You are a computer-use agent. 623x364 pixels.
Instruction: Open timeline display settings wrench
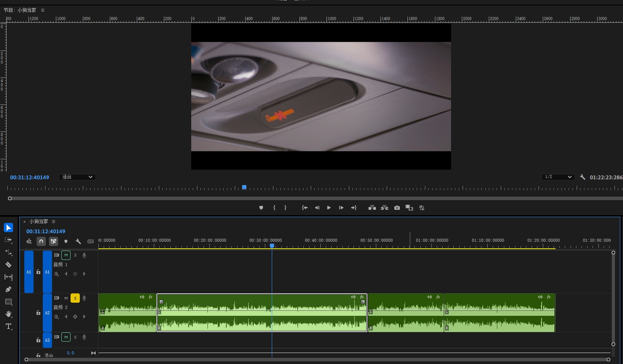coord(78,241)
